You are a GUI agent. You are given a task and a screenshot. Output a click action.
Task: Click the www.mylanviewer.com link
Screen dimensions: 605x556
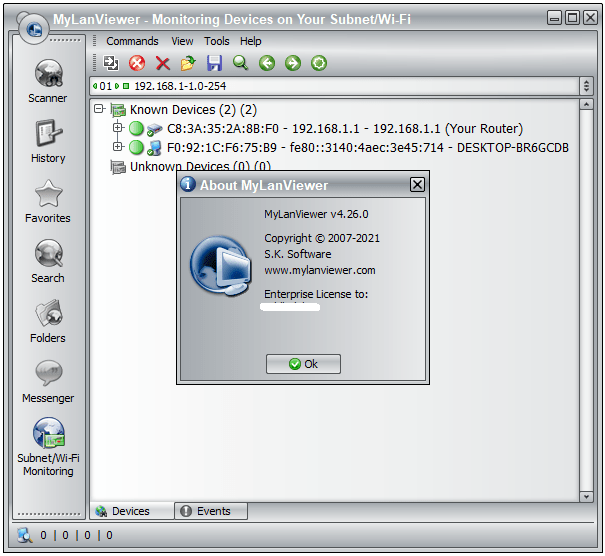click(319, 270)
